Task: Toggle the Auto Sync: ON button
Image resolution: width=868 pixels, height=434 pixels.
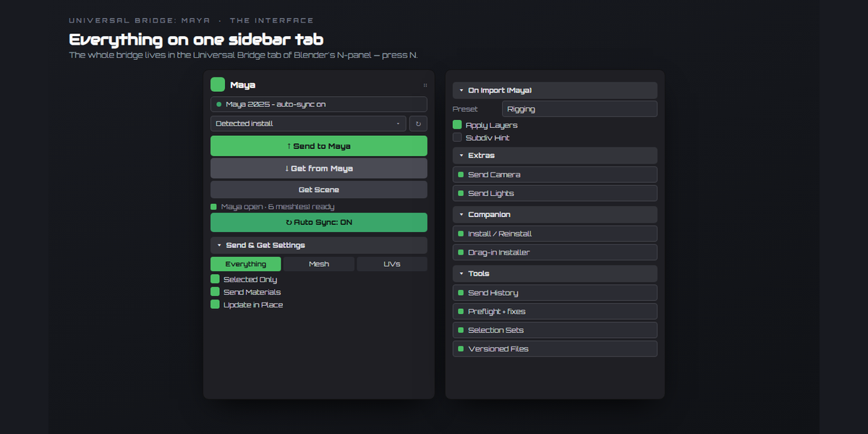Action: [319, 223]
